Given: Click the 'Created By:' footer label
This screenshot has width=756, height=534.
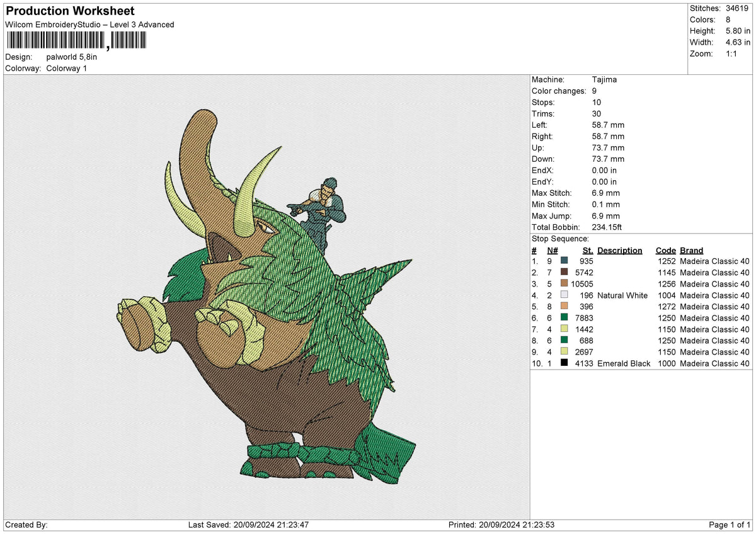Looking at the screenshot, I should 26,525.
